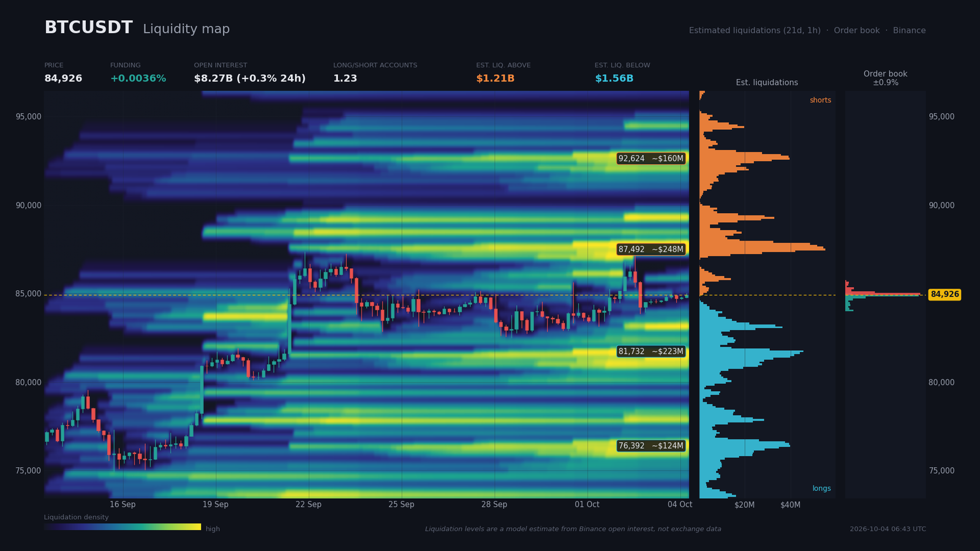
Task: Click the "high" legend end label
Action: 213,529
